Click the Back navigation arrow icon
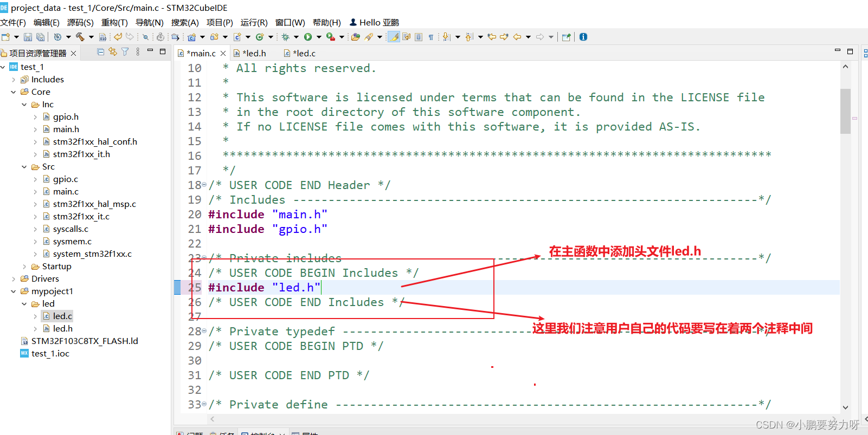This screenshot has width=868, height=435. pyautogui.click(x=517, y=37)
